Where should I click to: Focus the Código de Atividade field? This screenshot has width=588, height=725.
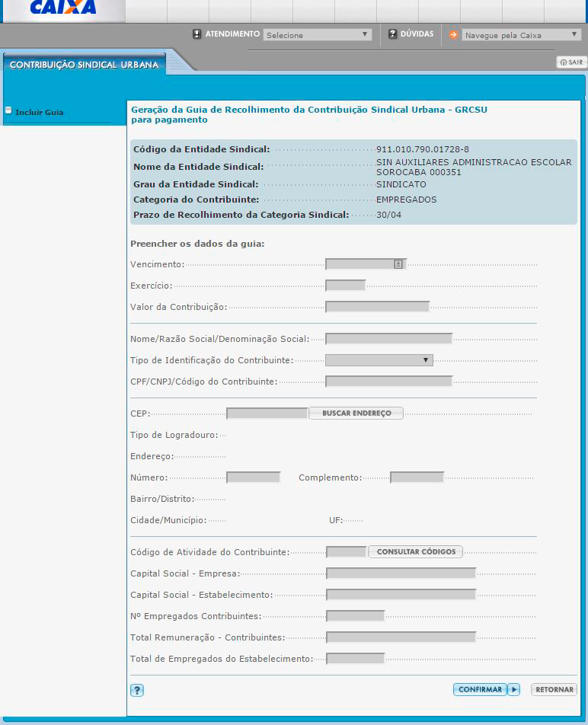[347, 551]
